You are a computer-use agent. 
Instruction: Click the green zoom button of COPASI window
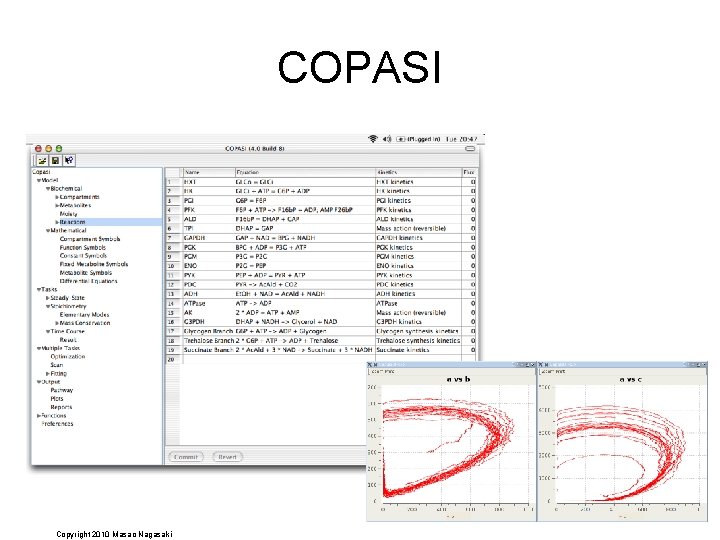[59, 148]
